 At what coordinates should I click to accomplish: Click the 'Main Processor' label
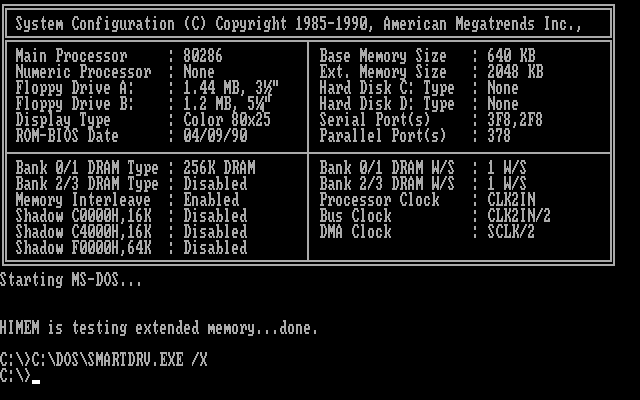71,56
